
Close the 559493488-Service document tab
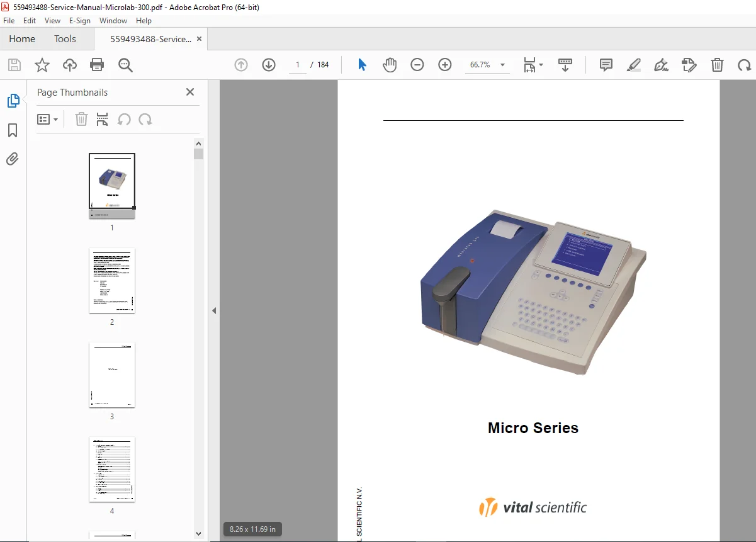200,39
